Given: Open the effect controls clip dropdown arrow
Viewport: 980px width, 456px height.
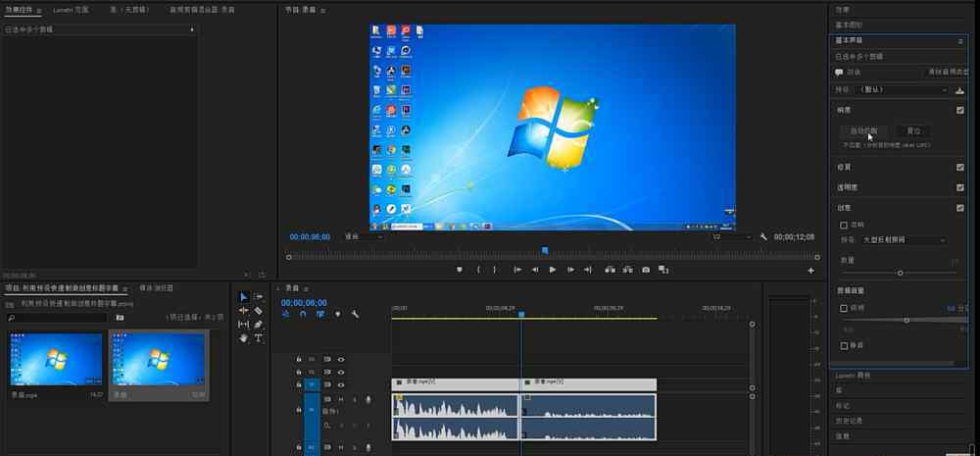Looking at the screenshot, I should [x=192, y=29].
